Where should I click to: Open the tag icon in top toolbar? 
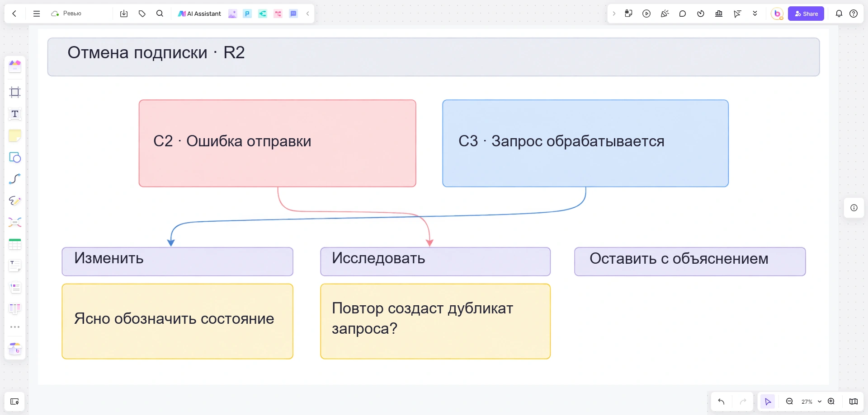click(x=142, y=14)
